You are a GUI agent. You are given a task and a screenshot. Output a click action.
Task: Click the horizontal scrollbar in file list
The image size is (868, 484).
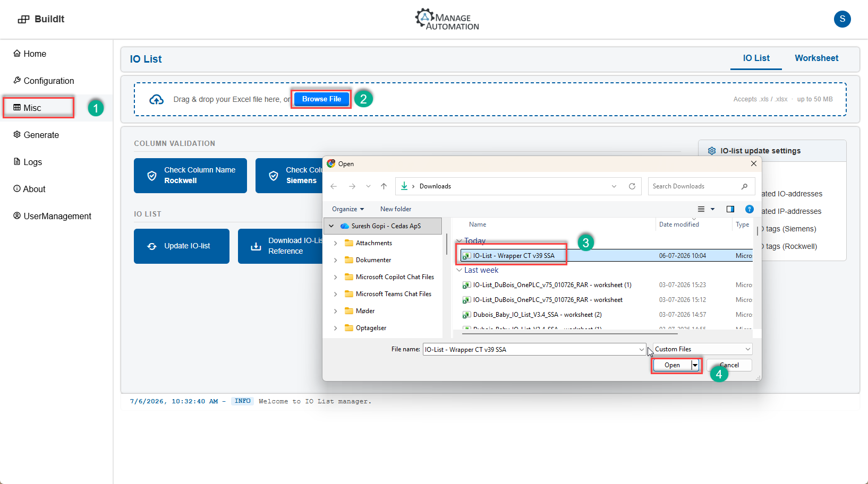tap(569, 334)
